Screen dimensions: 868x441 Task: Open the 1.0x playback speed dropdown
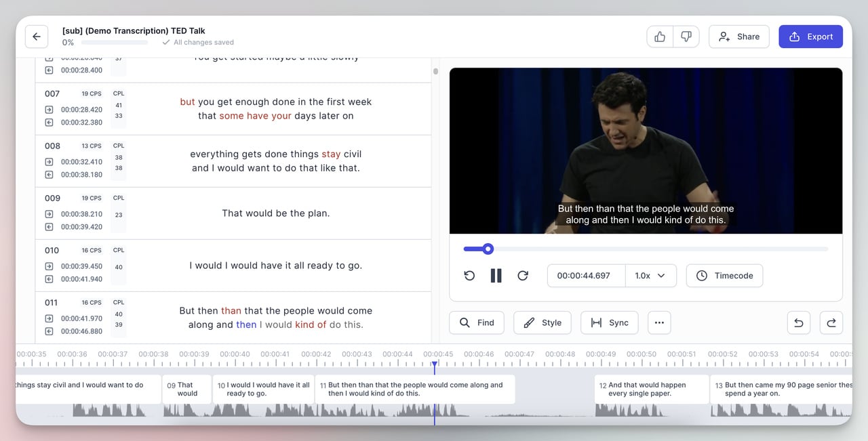tap(650, 276)
